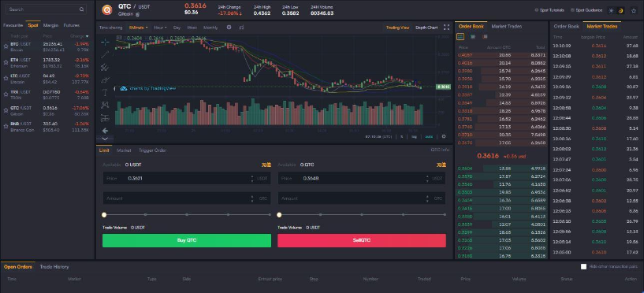The image size is (644, 293).
Task: Adjust the sell Amount stepper arrows
Action: (x=427, y=198)
